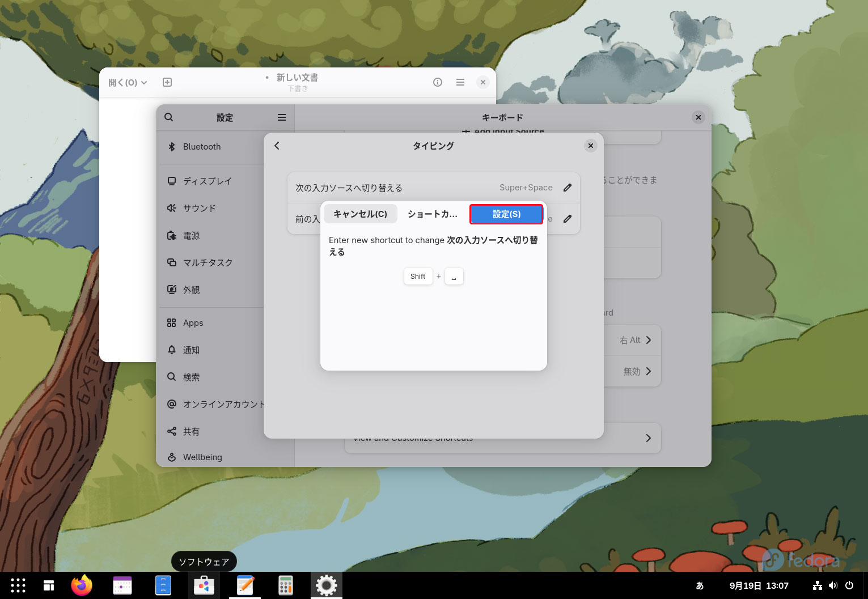Open search in the Settings sidebar
The width and height of the screenshot is (868, 599).
coord(169,117)
